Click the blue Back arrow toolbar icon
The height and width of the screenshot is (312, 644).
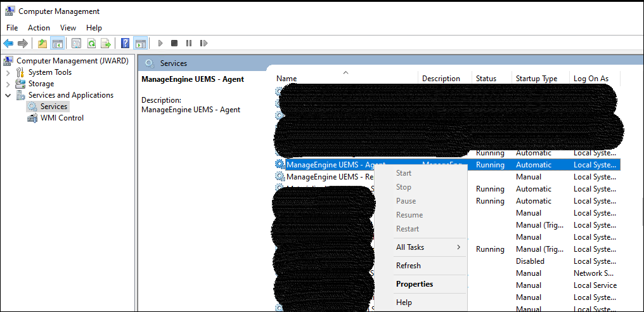pyautogui.click(x=8, y=43)
